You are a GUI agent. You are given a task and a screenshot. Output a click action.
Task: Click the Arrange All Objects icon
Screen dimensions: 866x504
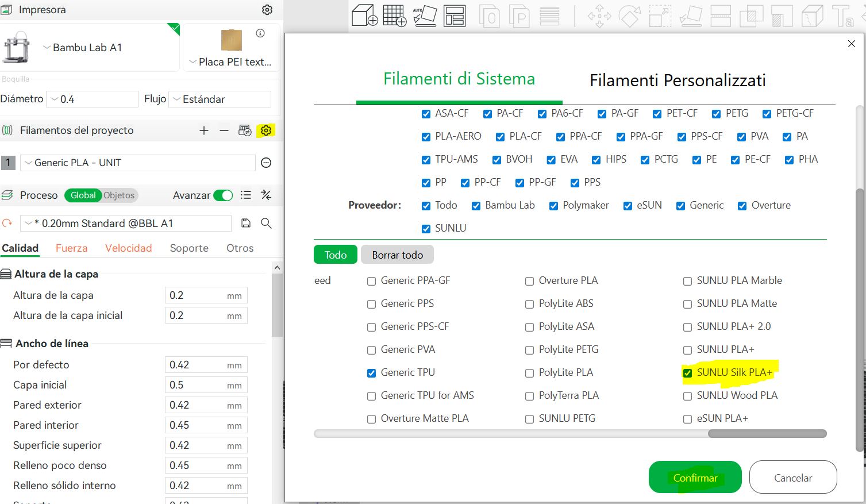455,16
